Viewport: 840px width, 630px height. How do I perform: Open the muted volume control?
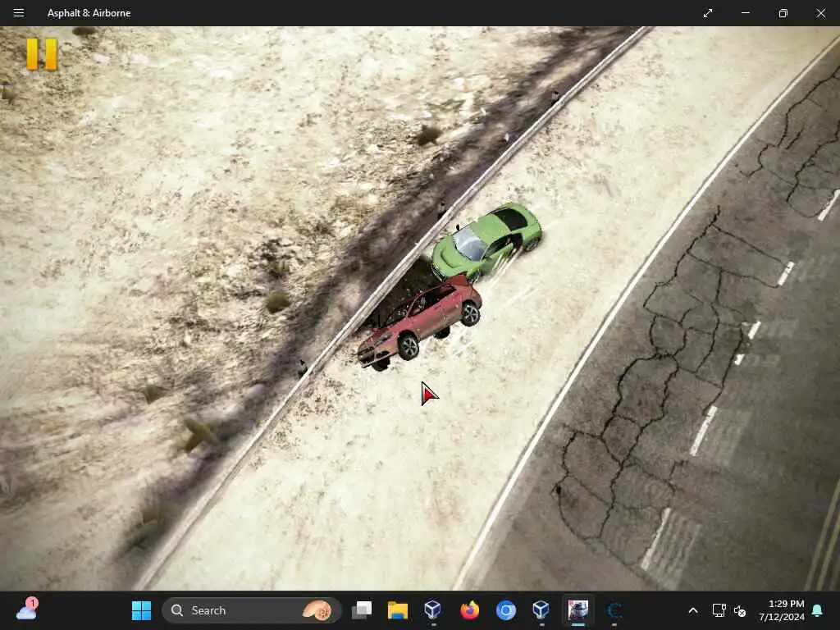click(740, 610)
